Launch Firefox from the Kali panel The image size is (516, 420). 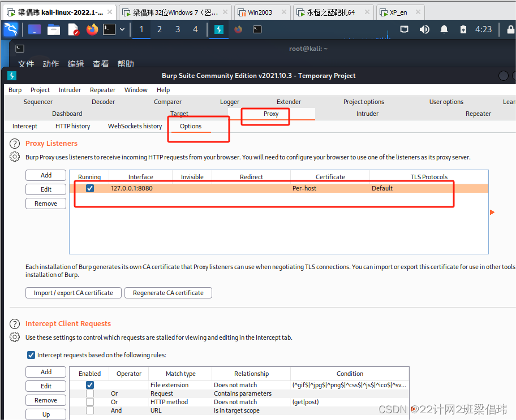click(x=92, y=29)
